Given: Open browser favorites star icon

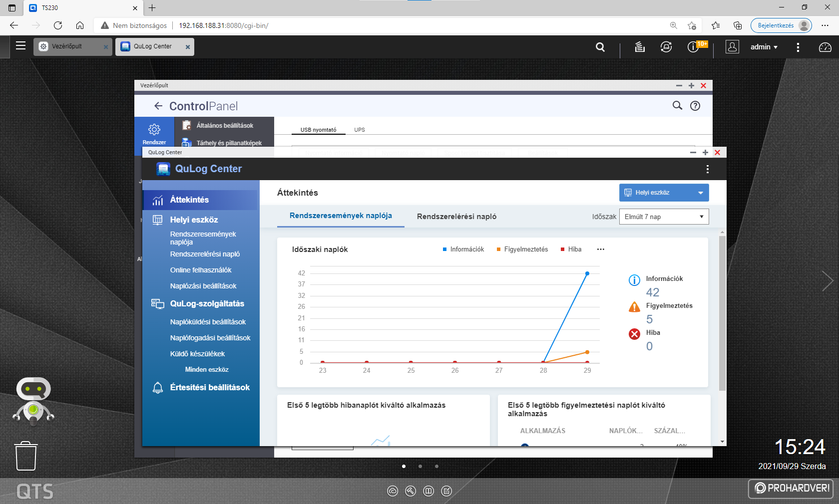Looking at the screenshot, I should 716,25.
